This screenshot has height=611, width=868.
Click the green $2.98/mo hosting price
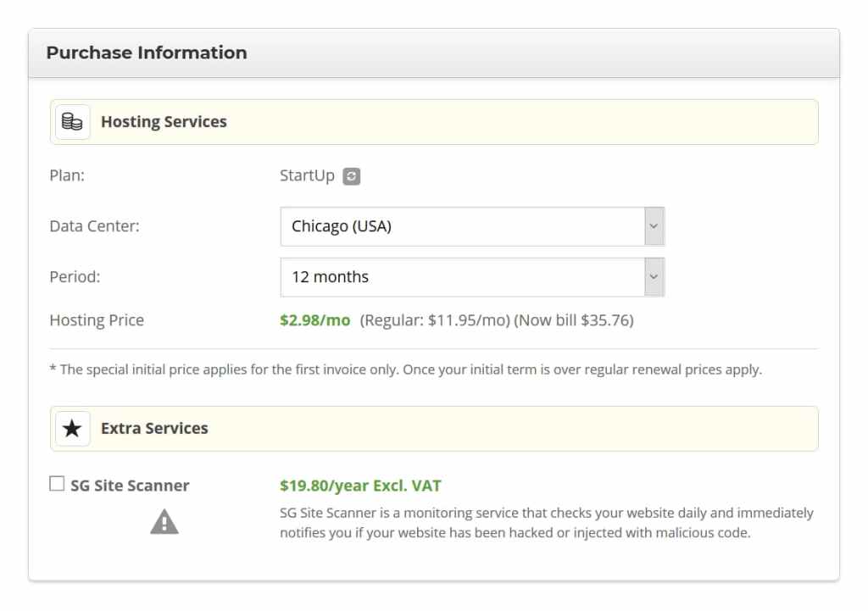pos(314,321)
